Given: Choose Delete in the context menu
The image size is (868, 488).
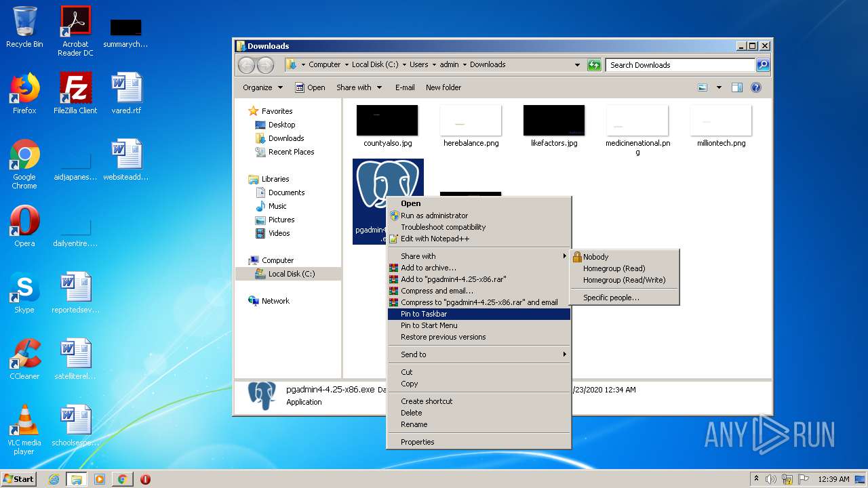Looking at the screenshot, I should (x=479, y=413).
